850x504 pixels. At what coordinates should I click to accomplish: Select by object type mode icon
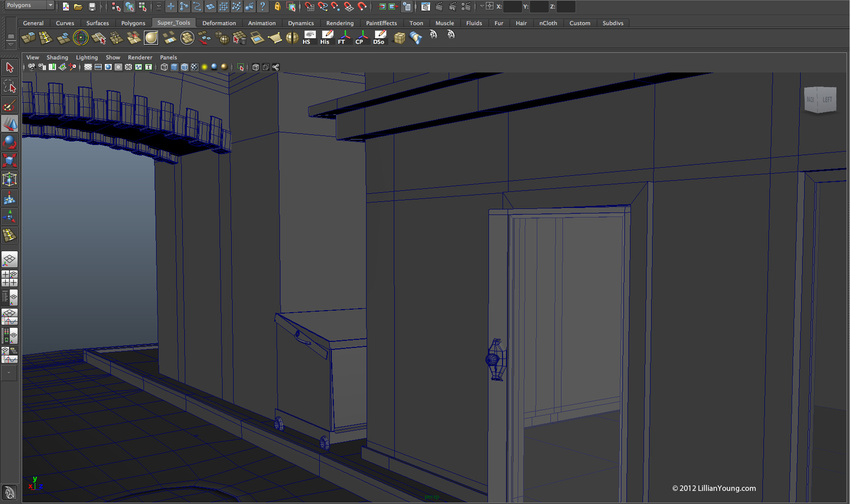pos(130,7)
